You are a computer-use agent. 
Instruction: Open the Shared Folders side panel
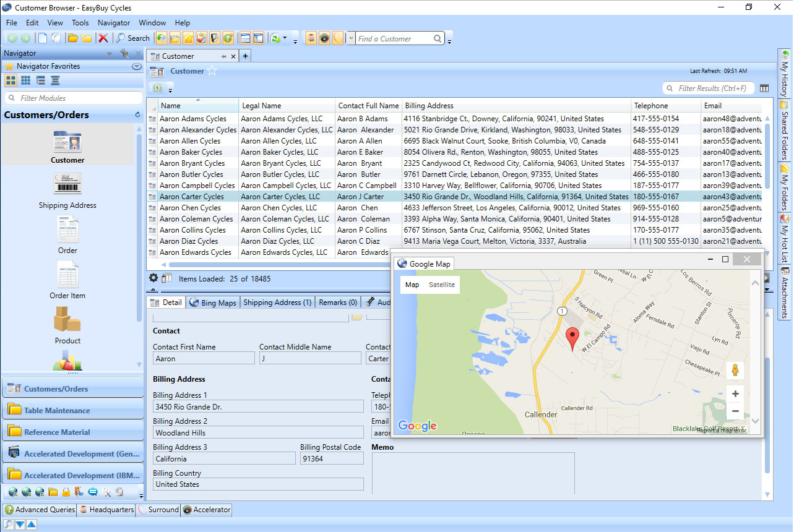click(785, 131)
